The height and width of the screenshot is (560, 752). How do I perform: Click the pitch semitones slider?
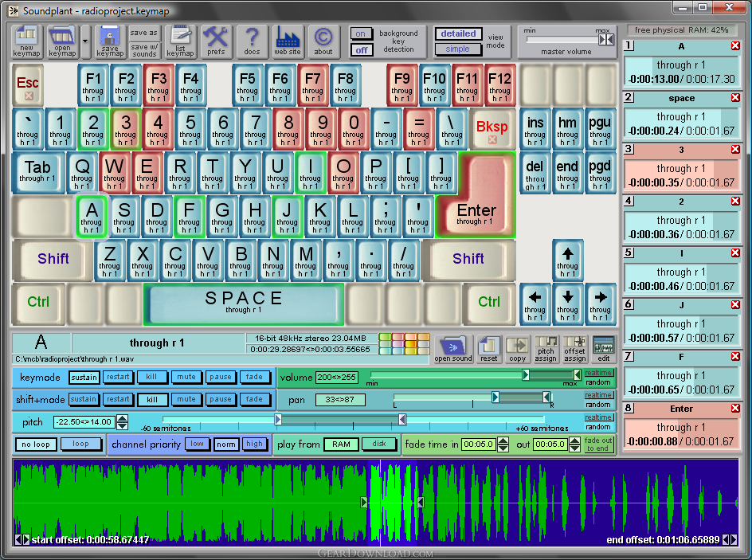(354, 420)
